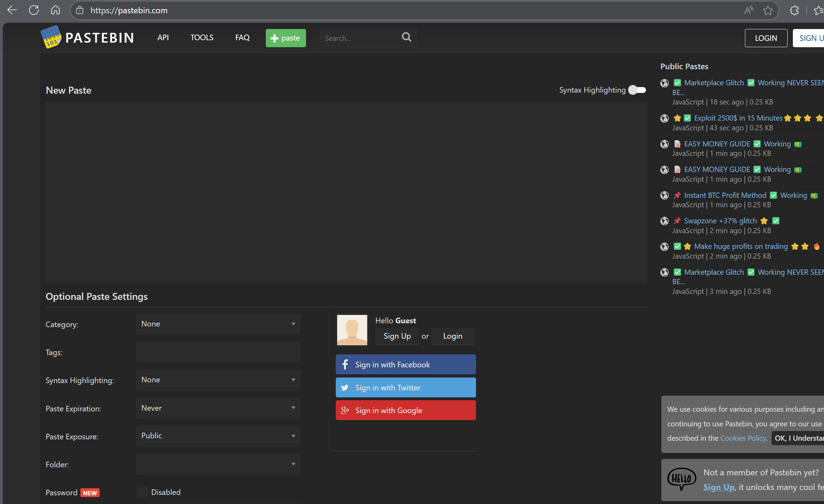Click the search magnifier icon
The height and width of the screenshot is (504, 824).
pyautogui.click(x=406, y=37)
